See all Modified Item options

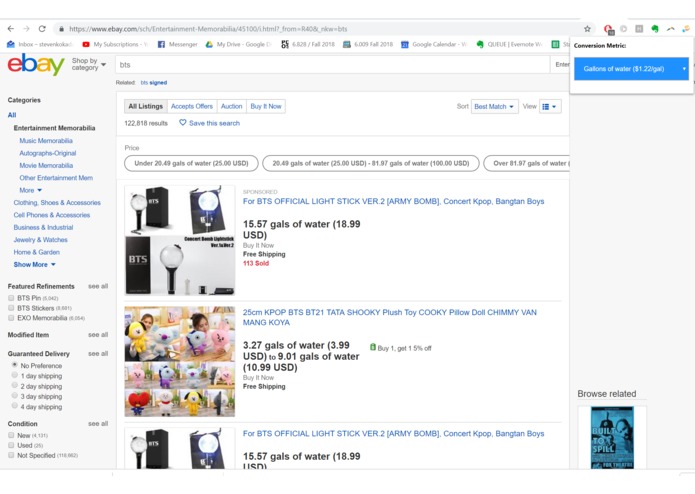coord(98,335)
